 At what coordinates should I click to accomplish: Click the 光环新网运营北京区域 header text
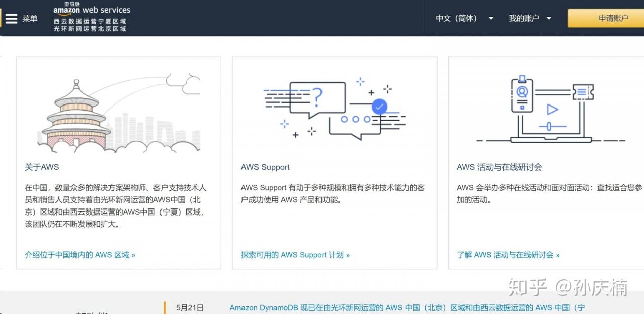(x=90, y=29)
